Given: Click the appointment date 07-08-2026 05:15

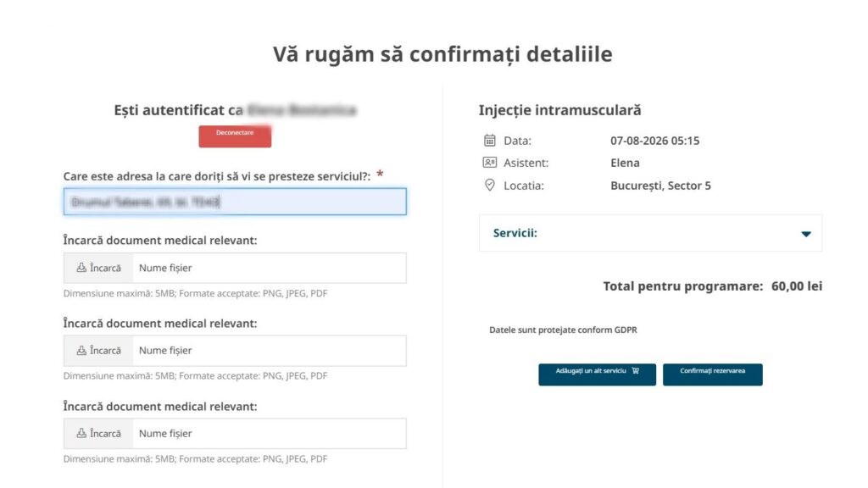Looking at the screenshot, I should tap(654, 141).
